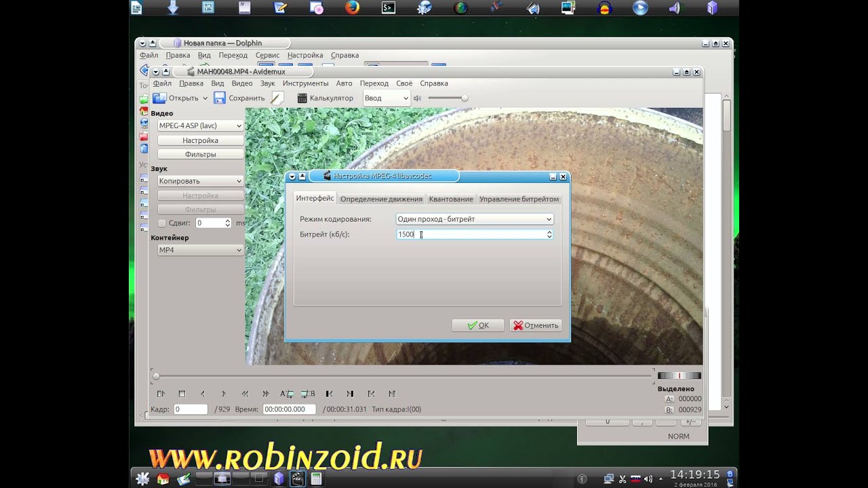Jump to the previous keyframe
The height and width of the screenshot is (488, 868).
pyautogui.click(x=245, y=394)
